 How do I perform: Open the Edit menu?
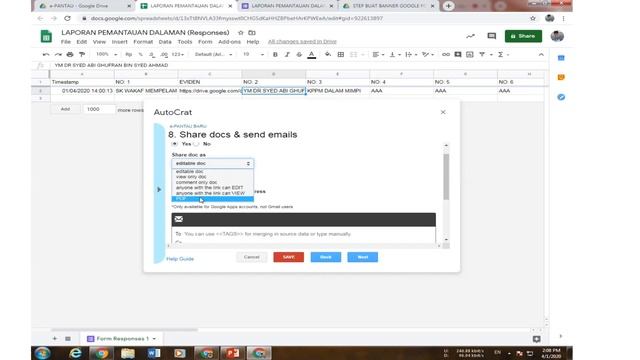82,42
